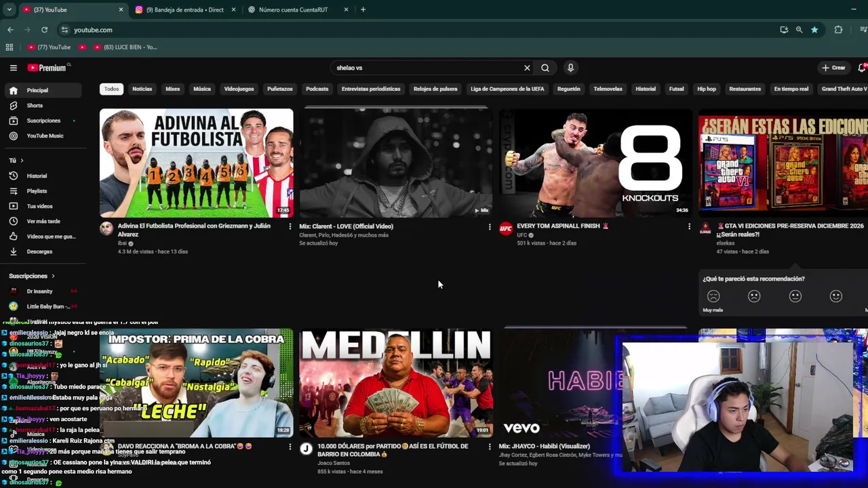Open Clarent LOVE mix thumbnail
Image resolution: width=868 pixels, height=488 pixels.
point(396,163)
